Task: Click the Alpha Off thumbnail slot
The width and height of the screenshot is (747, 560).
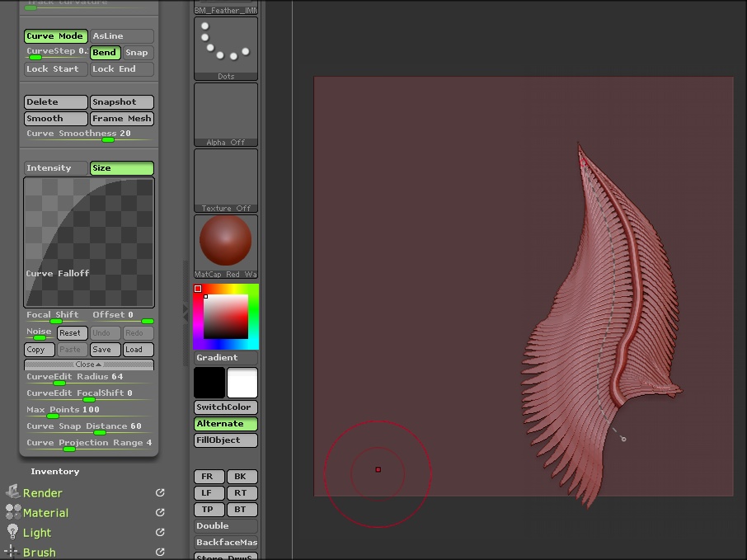Action: coord(225,112)
